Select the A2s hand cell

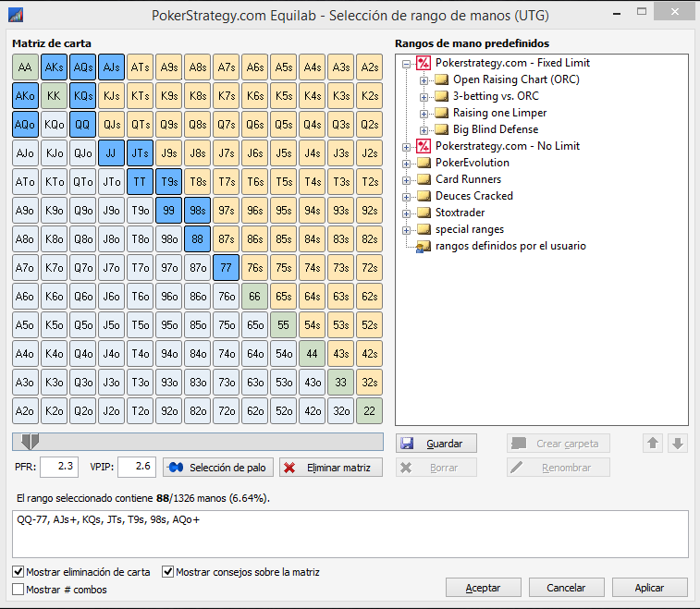[x=369, y=67]
